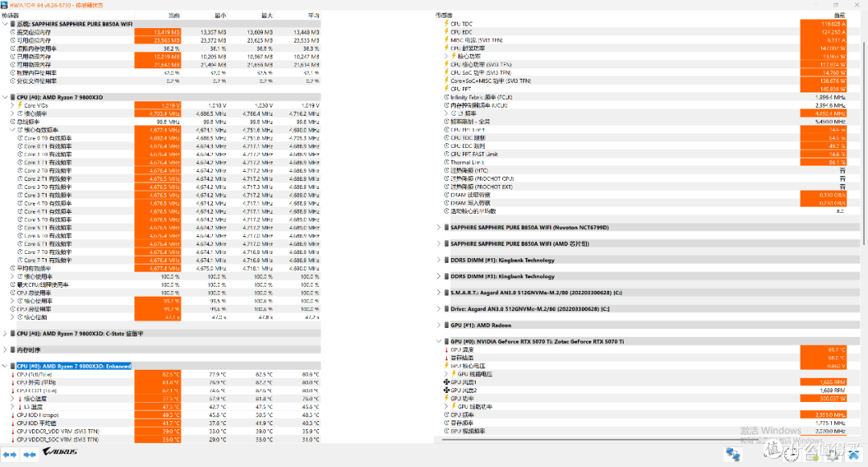Click clock icon of Core 0 T0 有效频率
The image size is (868, 467).
pos(20,137)
